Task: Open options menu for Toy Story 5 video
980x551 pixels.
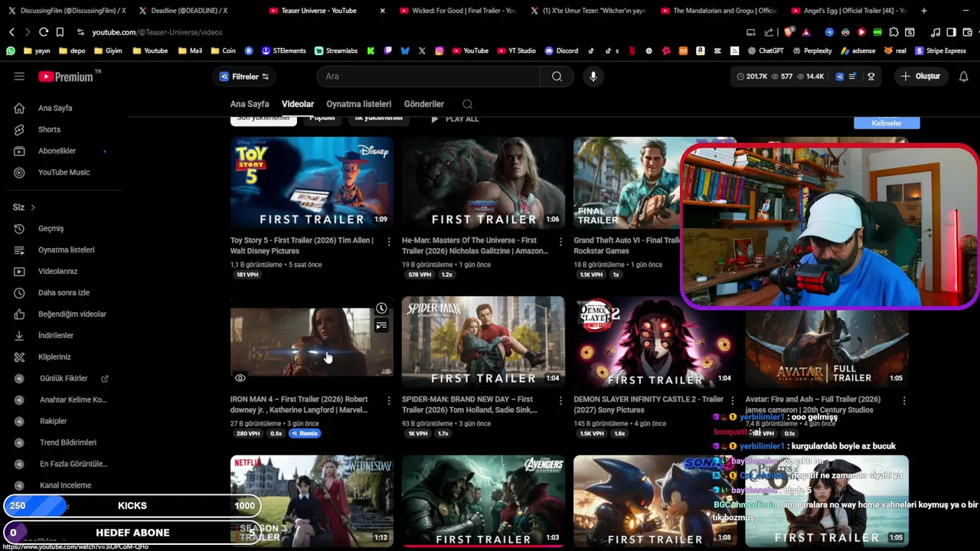Action: (x=388, y=242)
